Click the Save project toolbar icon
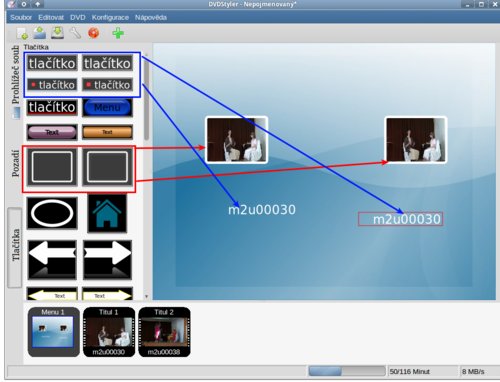The height and width of the screenshot is (382, 500). click(x=58, y=33)
